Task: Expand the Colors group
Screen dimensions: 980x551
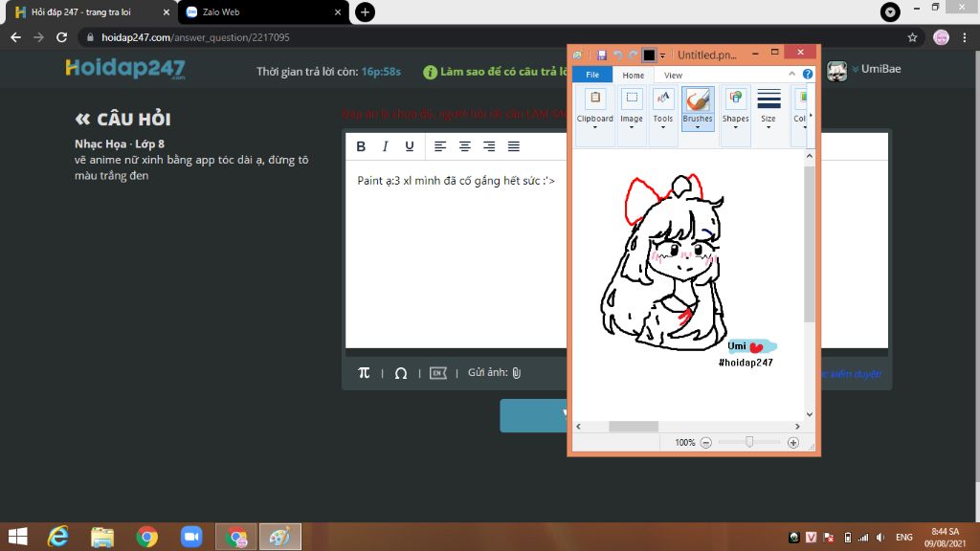Action: click(799, 117)
